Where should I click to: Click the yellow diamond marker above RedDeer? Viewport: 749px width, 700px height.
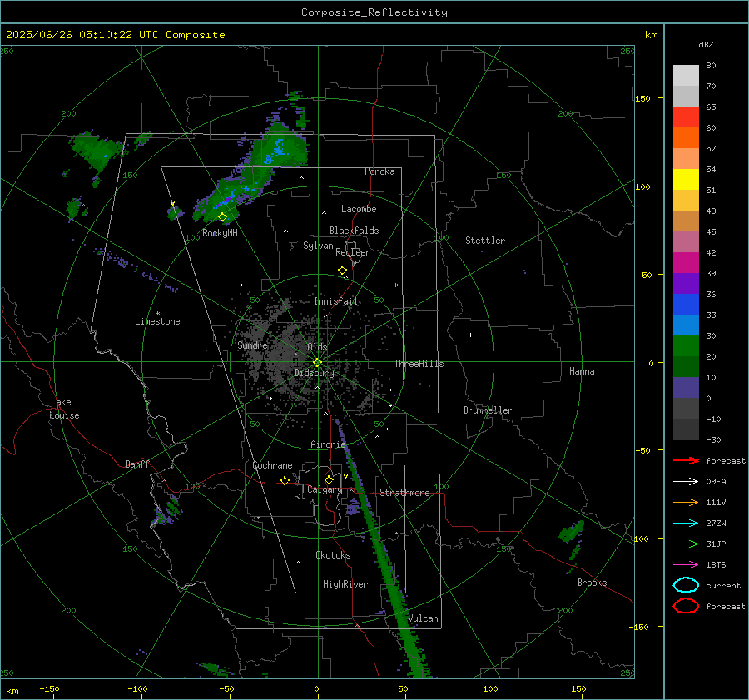tap(343, 271)
